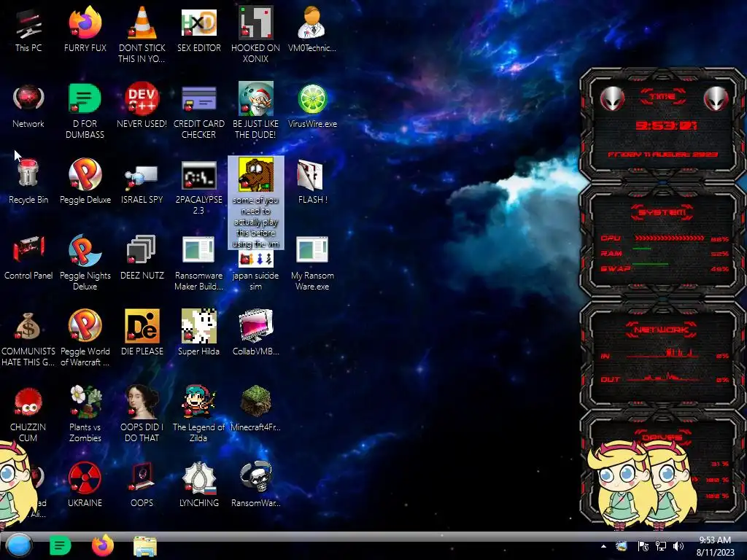Click the Network OUT graph in widget

pyautogui.click(x=663, y=378)
